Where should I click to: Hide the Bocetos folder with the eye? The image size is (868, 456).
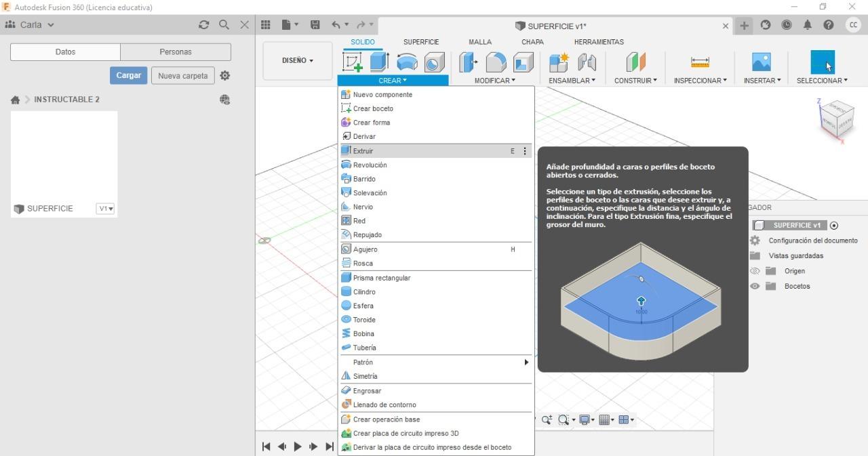coord(755,286)
